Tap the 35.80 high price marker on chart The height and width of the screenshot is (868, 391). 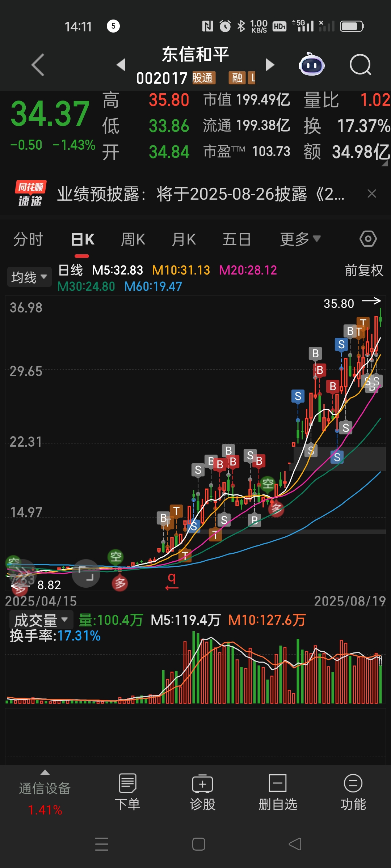[x=339, y=303]
